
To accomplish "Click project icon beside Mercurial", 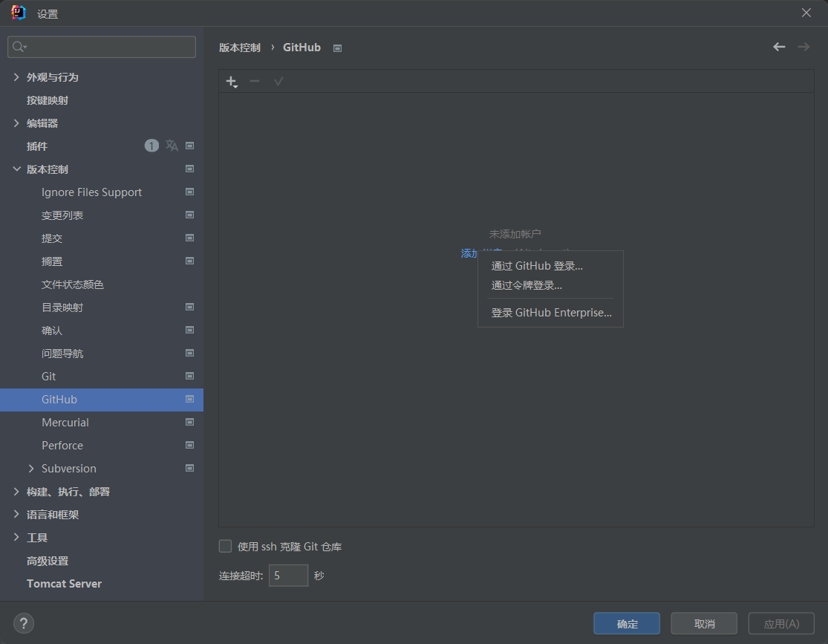I will click(x=189, y=422).
